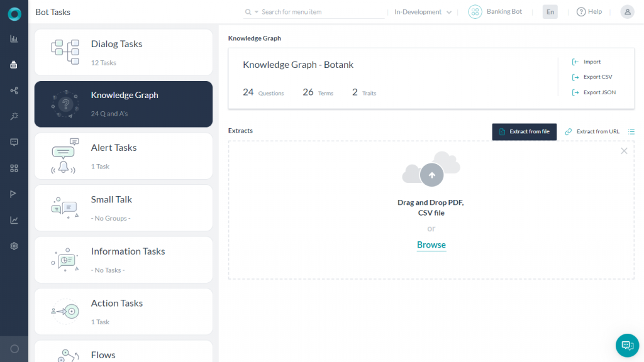Open the chat widget in bottom right corner
The height and width of the screenshot is (362, 644).
click(626, 345)
